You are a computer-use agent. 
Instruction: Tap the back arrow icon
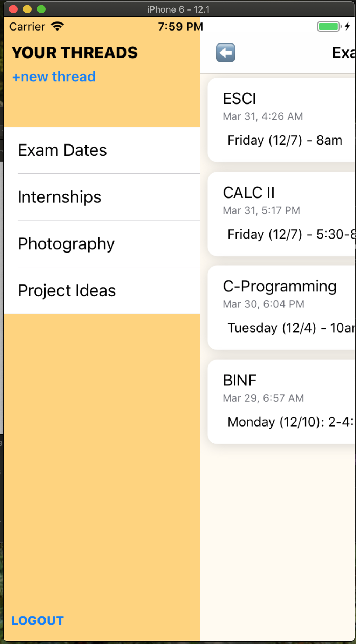(x=226, y=53)
